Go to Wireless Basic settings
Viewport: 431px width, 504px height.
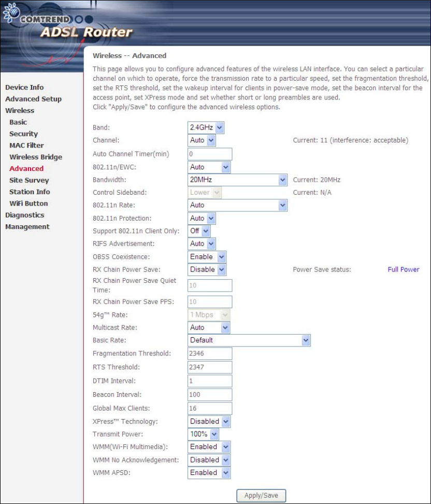click(x=18, y=122)
